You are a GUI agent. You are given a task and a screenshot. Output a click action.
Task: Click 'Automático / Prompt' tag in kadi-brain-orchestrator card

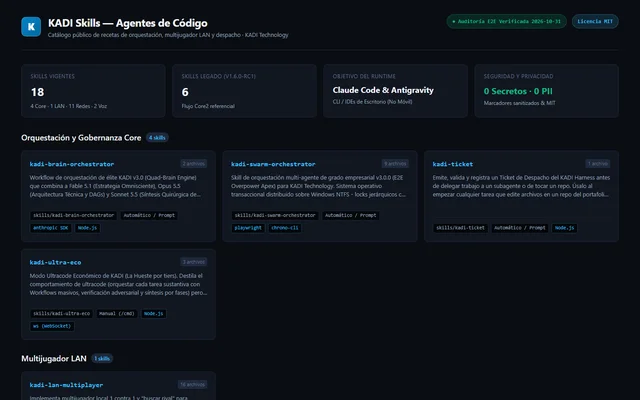click(149, 216)
